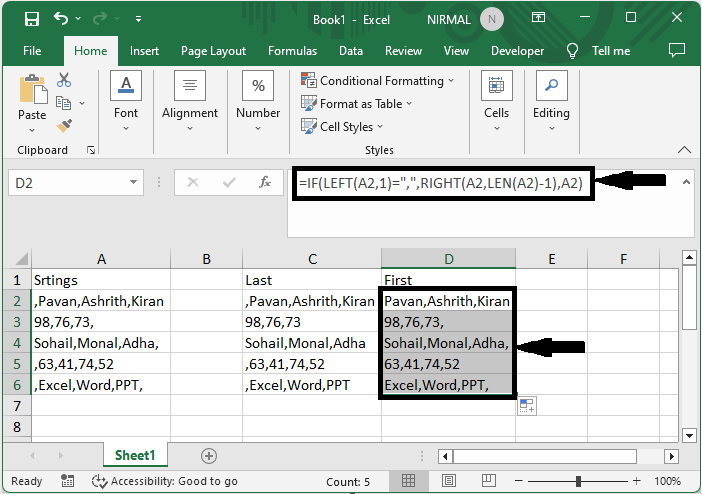
Task: Select the Format Painter brush icon
Action: [65, 125]
